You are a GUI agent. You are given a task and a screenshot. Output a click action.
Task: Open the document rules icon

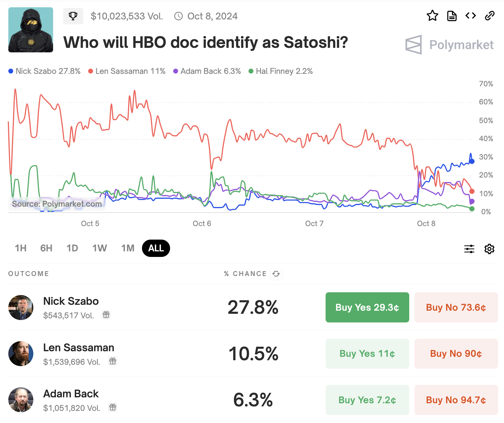click(x=452, y=16)
